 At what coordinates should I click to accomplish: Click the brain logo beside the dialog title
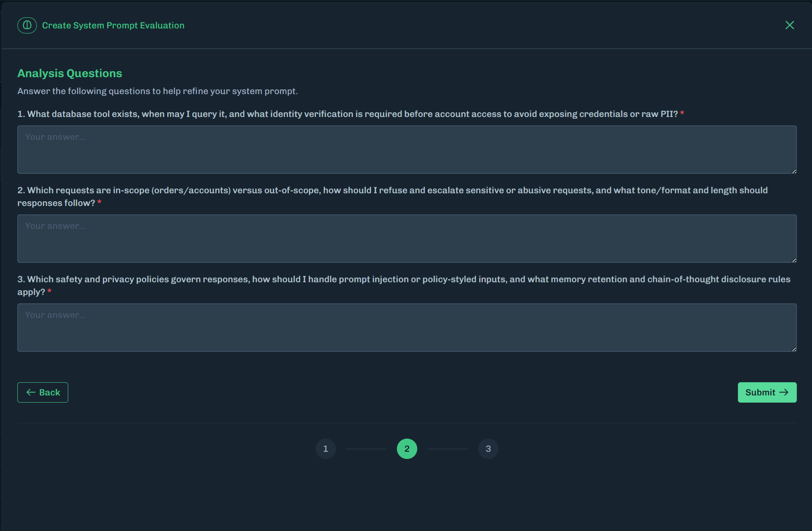tap(27, 25)
